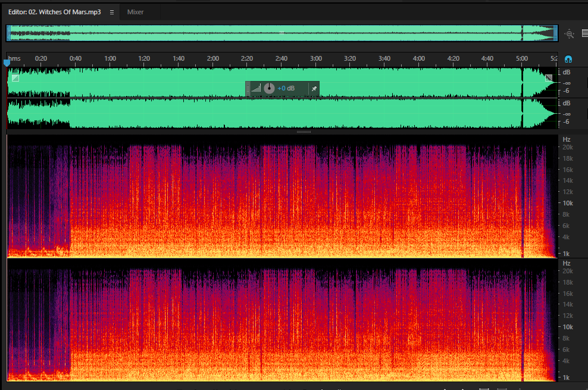The image size is (588, 390).
Task: Click 10k on the lower spectrogram scale
Action: 568,327
